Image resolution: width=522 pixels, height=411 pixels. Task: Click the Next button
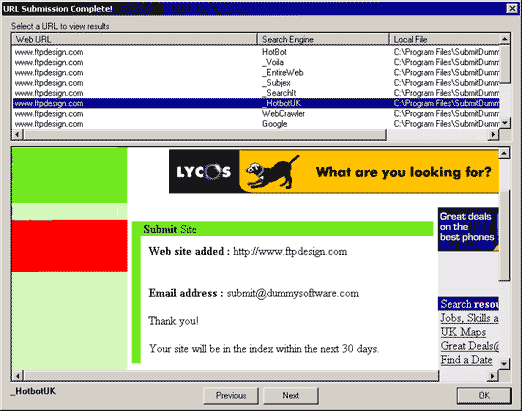(291, 396)
